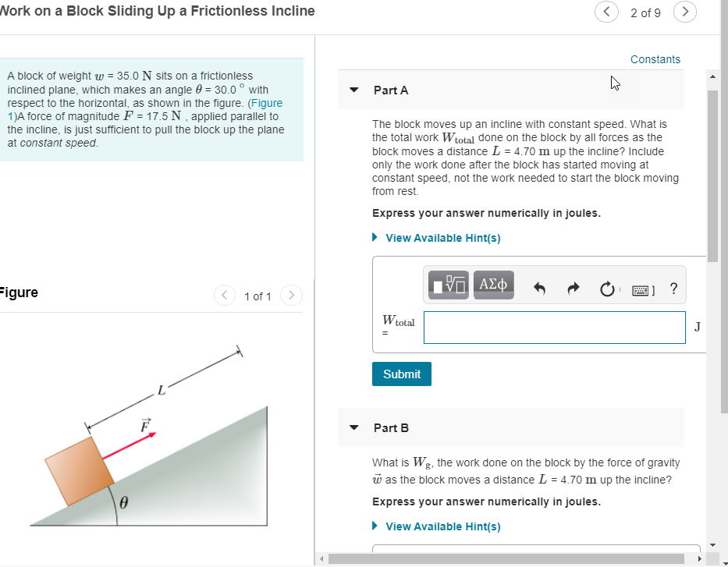This screenshot has height=567, width=728.
Task: Click the Submit button for Part A
Action: (401, 374)
